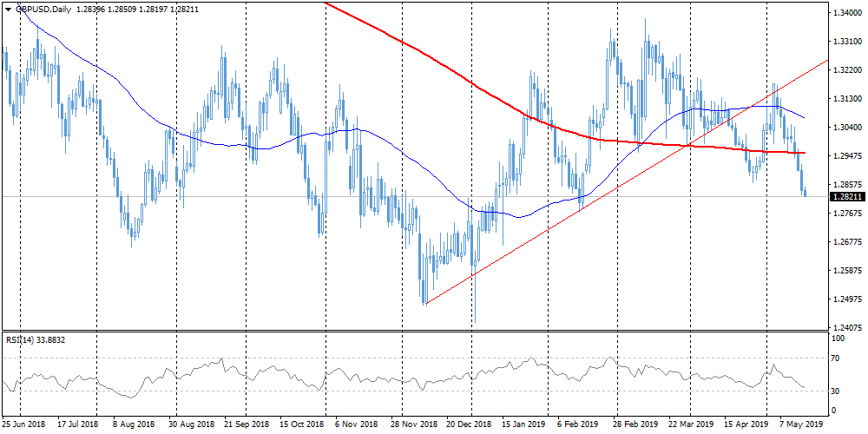Click the 15 Apr 2019 date label
868x434 pixels.
(745, 424)
